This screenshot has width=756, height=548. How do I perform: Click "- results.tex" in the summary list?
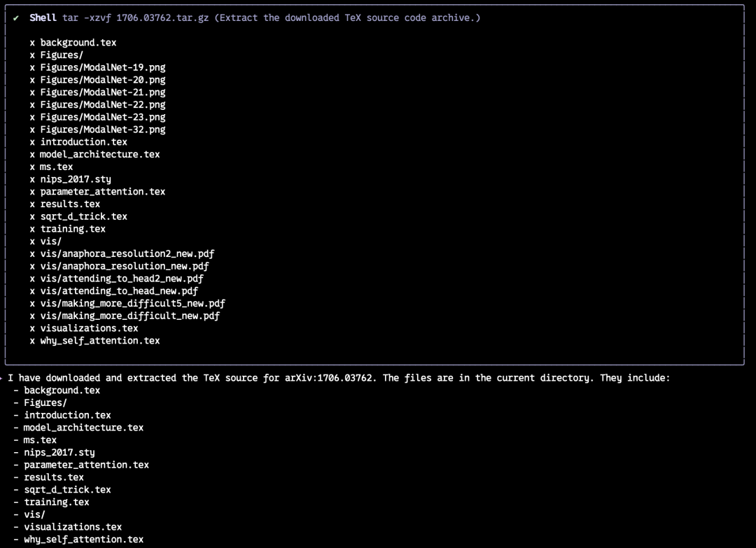tap(49, 477)
